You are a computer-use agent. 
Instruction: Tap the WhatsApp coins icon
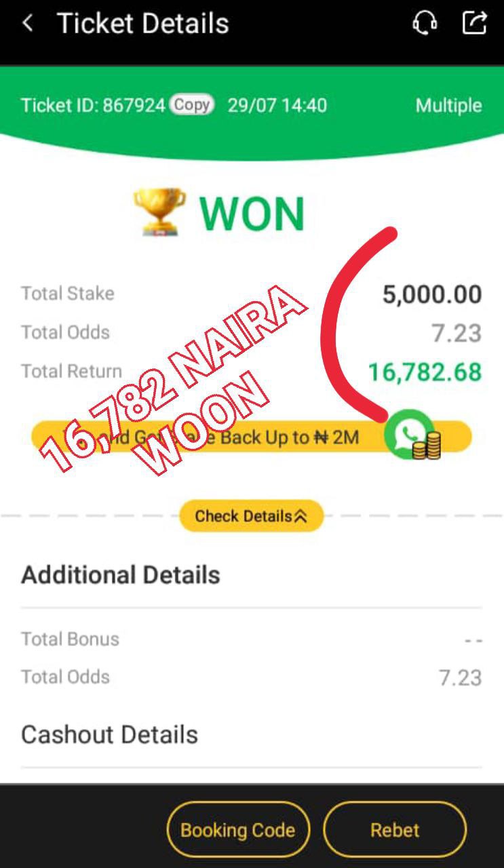[412, 435]
